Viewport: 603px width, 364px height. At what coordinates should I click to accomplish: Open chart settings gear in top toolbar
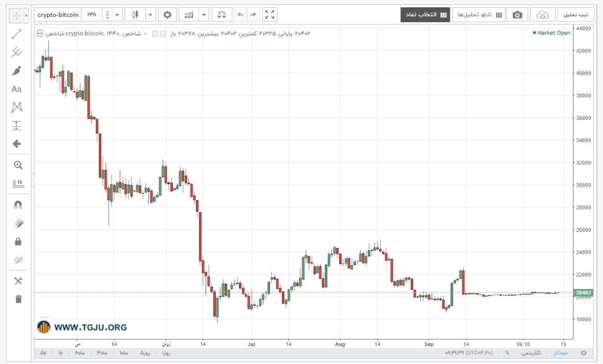click(167, 15)
